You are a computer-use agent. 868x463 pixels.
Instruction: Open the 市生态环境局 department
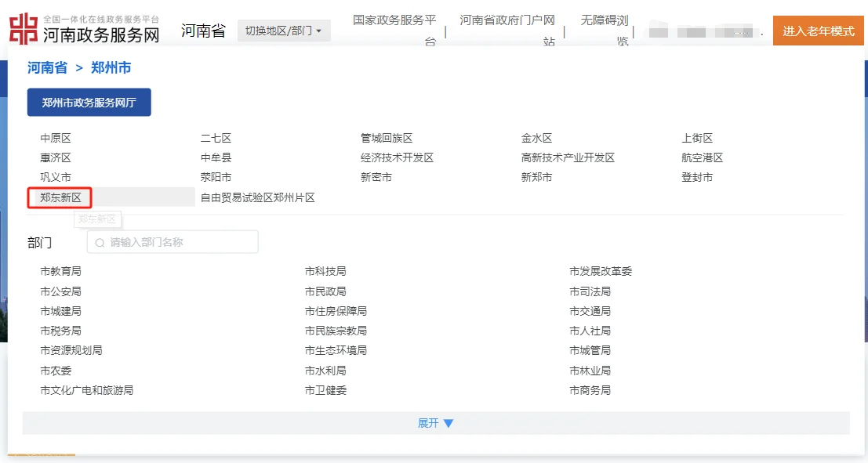336,351
